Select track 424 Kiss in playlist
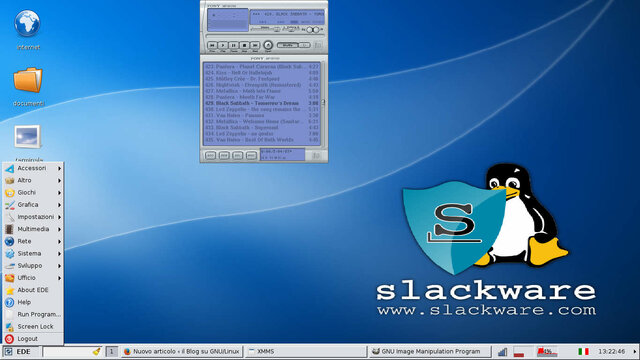Screen dimensions: 640x360 (x=262, y=72)
